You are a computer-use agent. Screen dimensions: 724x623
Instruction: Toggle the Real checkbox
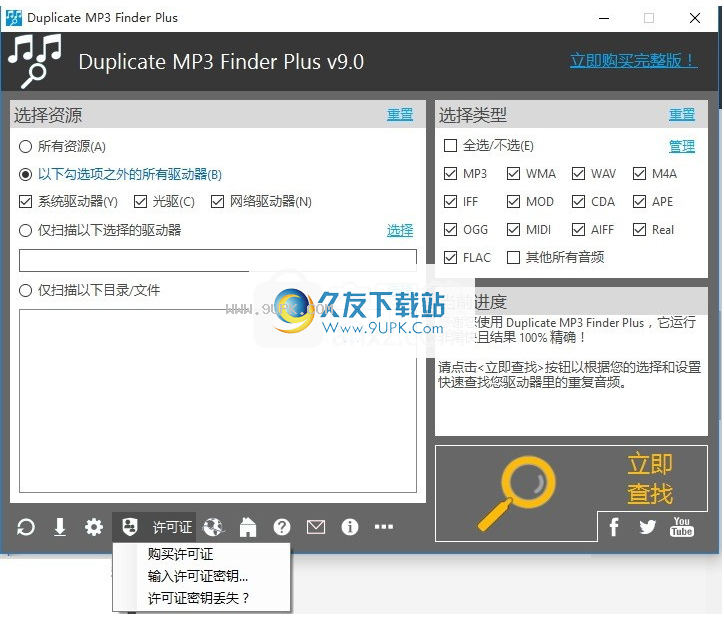pyautogui.click(x=640, y=230)
